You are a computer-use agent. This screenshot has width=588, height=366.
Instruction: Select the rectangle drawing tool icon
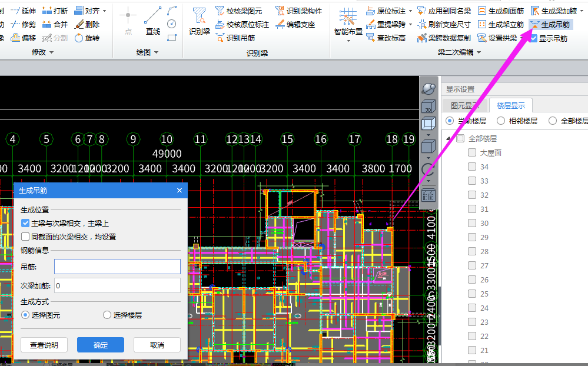tap(172, 38)
